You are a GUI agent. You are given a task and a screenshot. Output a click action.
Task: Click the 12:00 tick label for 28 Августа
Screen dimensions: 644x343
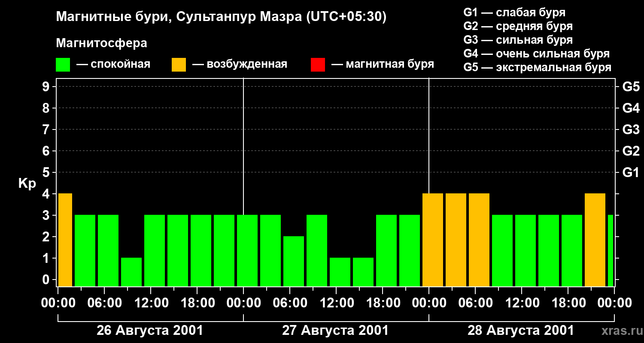click(x=522, y=303)
